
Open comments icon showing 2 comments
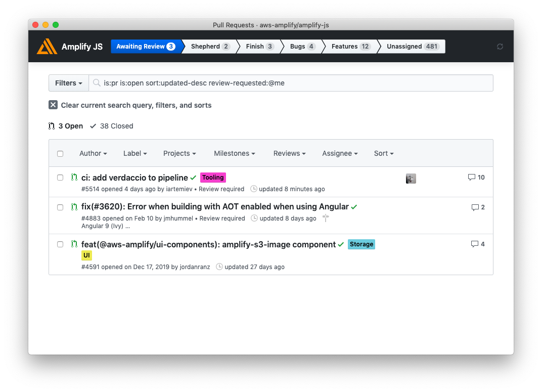475,207
